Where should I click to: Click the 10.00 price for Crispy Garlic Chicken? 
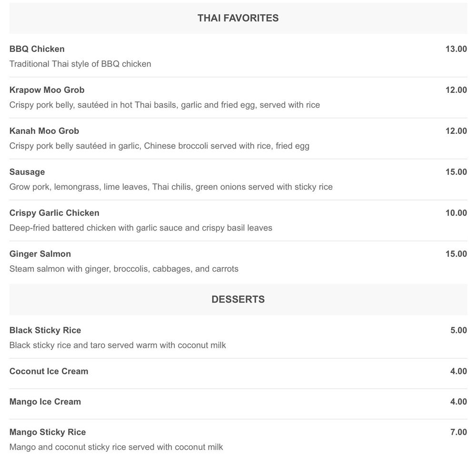(456, 213)
